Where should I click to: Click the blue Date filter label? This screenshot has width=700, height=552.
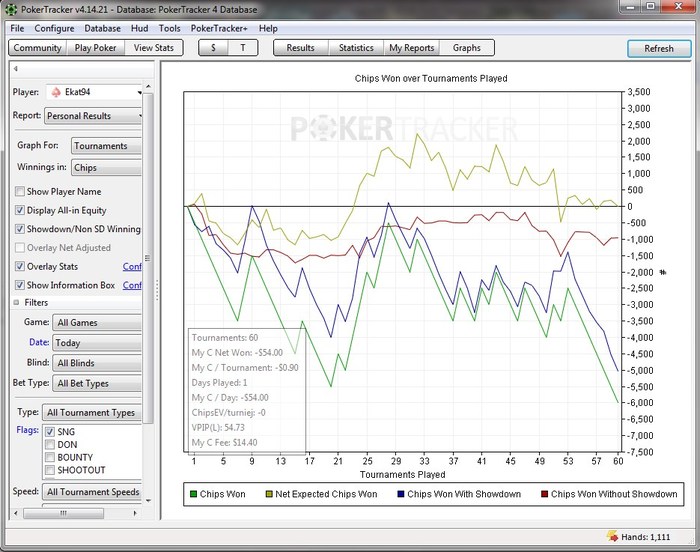pos(39,342)
